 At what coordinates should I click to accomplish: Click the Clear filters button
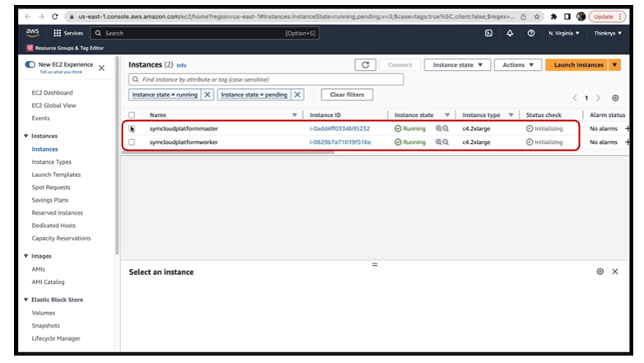tap(347, 95)
